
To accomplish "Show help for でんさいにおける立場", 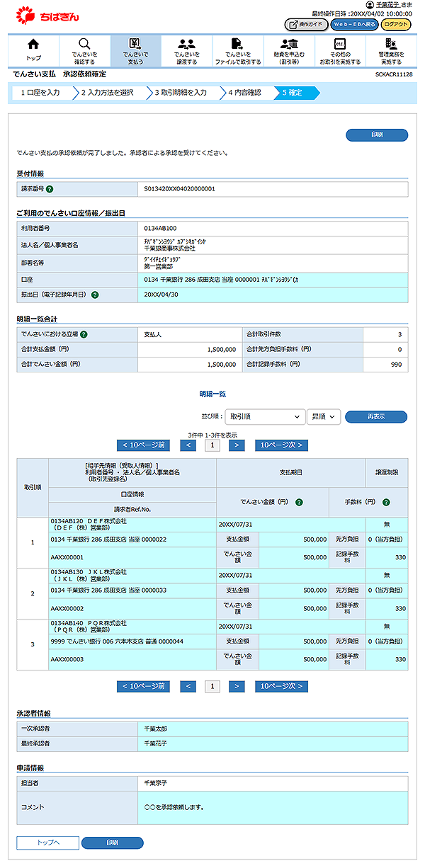I will [84, 334].
